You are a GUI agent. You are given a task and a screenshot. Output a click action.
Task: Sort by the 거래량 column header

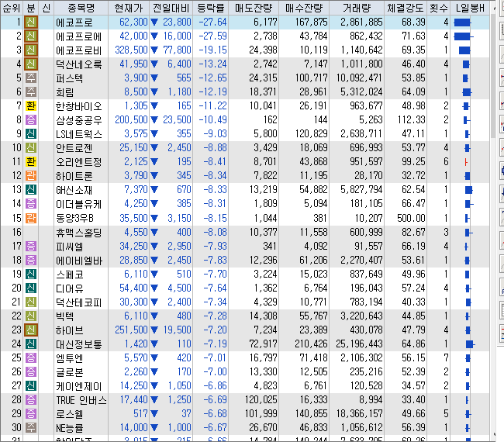tap(357, 8)
